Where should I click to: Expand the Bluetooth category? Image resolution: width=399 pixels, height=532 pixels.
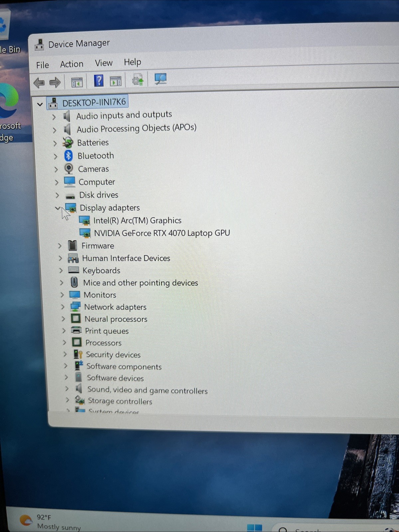(56, 156)
